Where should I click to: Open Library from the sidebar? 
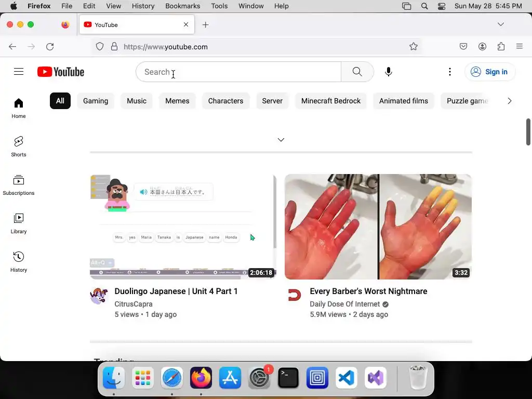point(19,223)
